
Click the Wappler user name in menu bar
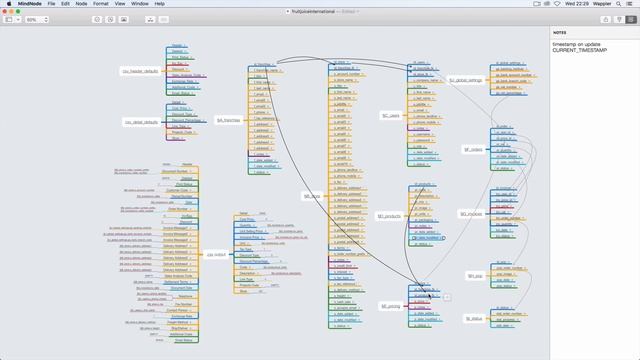[602, 4]
